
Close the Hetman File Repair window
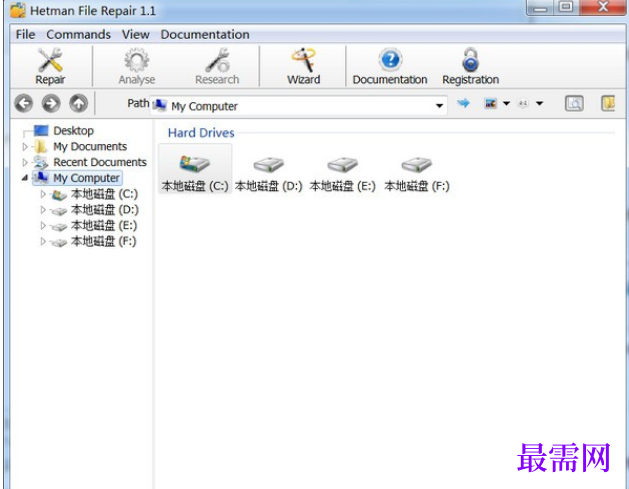pyautogui.click(x=603, y=7)
